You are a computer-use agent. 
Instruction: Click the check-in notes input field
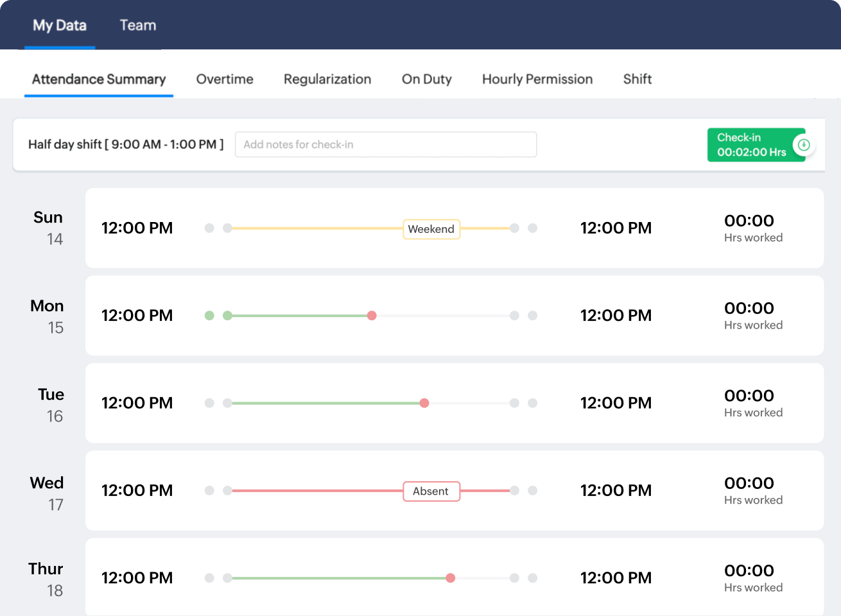386,144
